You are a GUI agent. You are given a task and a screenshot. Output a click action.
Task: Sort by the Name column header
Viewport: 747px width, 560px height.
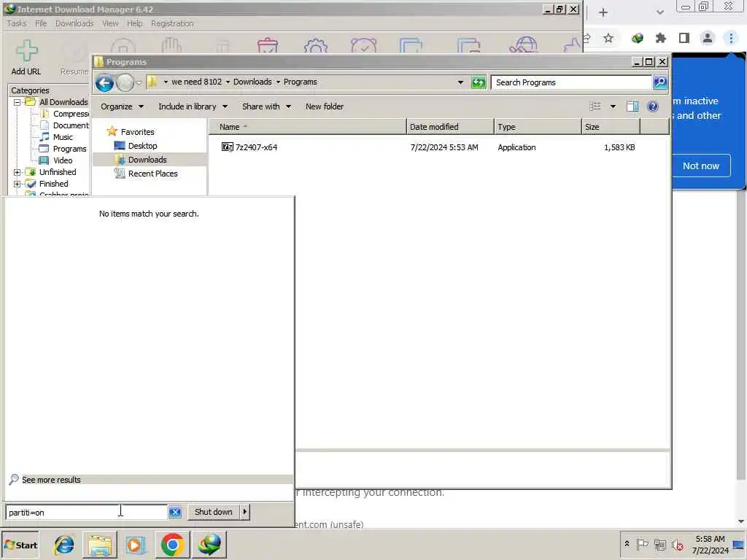coord(308,127)
